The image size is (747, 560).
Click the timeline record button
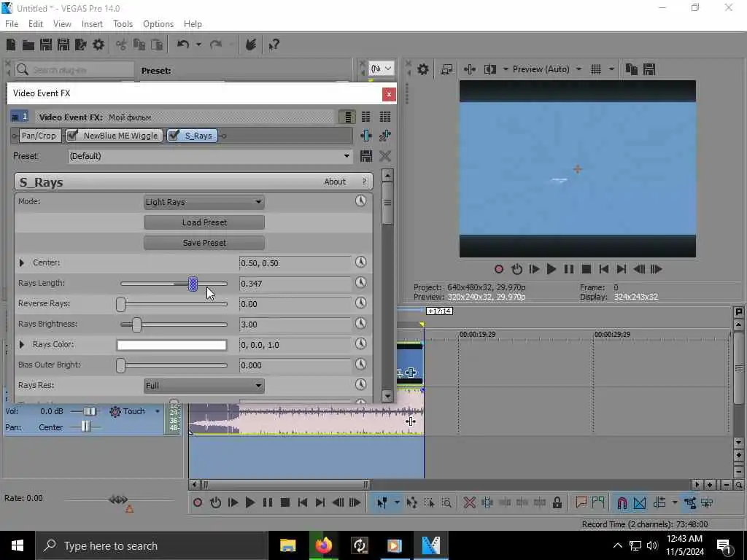pyautogui.click(x=198, y=502)
